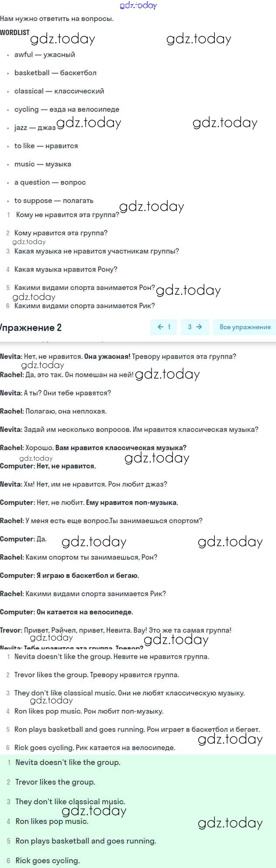Click bold "Ему нравится поп-музыка." line
The width and height of the screenshot is (276, 868).
tap(132, 503)
